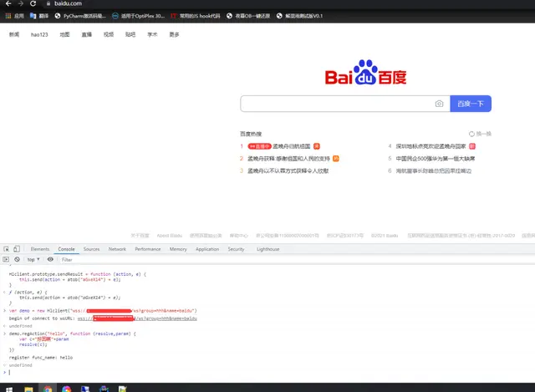This screenshot has height=392, width=535.
Task: Clear console with the ban icon
Action: coord(17,259)
